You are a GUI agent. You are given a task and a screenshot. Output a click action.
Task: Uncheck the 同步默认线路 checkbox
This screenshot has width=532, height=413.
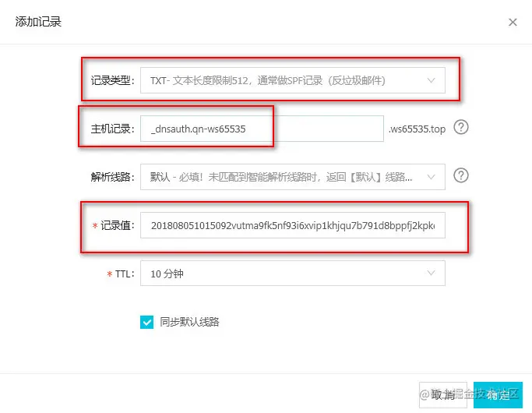pyautogui.click(x=147, y=322)
